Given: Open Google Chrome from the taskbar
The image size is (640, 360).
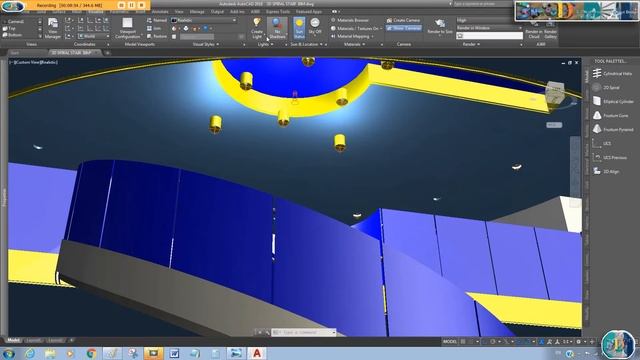Looking at the screenshot, I should tap(91, 353).
